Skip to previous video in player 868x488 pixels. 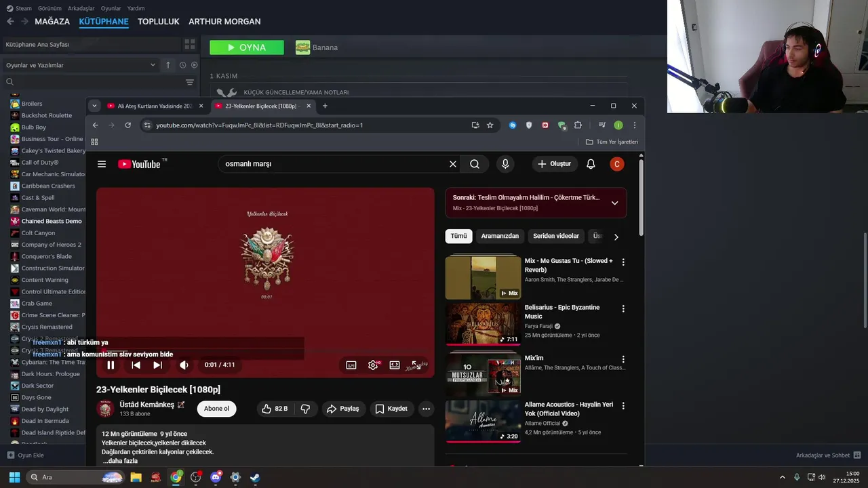click(x=136, y=365)
